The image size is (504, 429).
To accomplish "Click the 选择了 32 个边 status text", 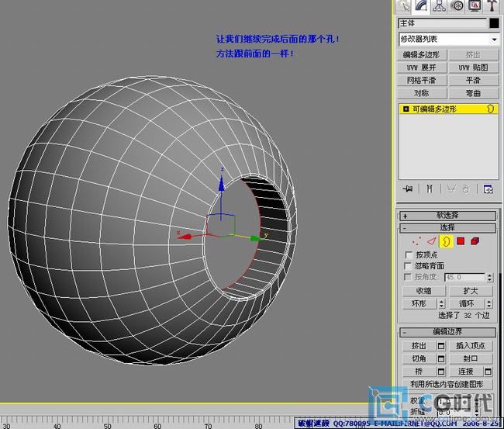I will point(464,316).
